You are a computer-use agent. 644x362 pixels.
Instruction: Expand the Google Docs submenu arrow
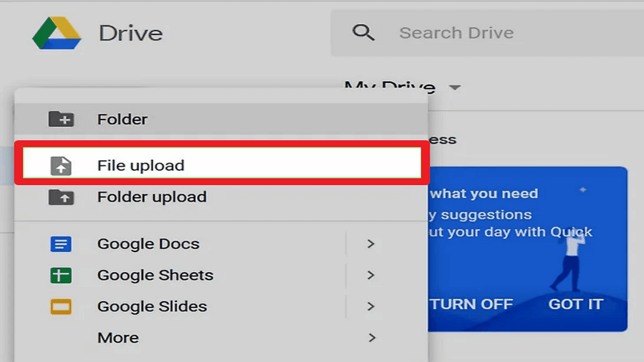[371, 244]
